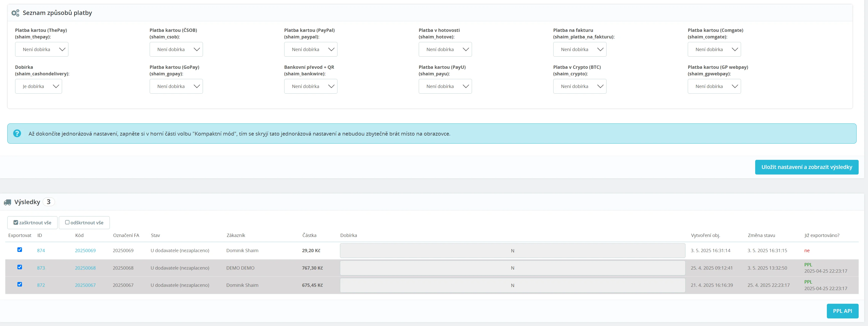Toggle export checkbox for order 872
868x326 pixels.
pyautogui.click(x=19, y=284)
